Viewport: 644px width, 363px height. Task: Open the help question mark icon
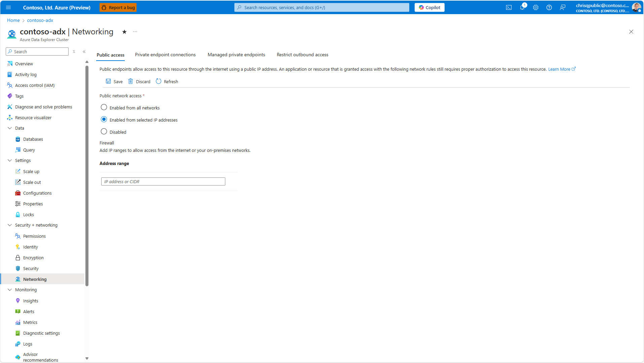click(x=549, y=7)
